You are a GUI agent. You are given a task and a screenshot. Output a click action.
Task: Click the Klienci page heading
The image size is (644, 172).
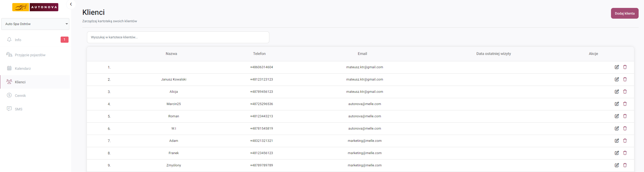(94, 12)
